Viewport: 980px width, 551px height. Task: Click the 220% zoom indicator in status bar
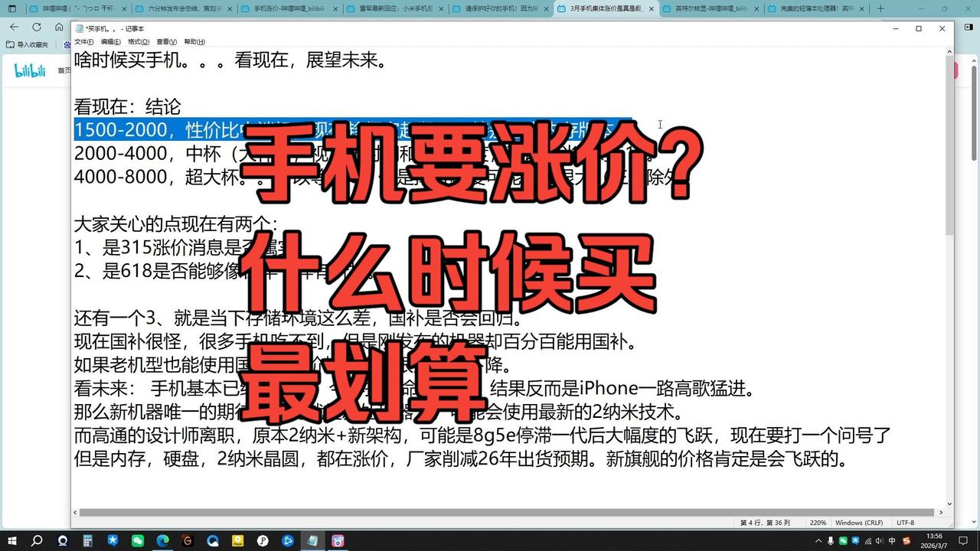coord(818,522)
